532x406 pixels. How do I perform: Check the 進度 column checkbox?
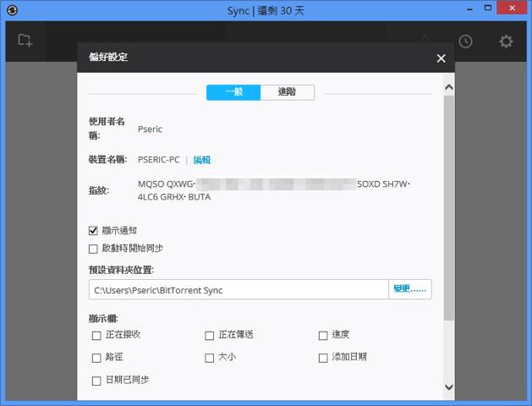(x=323, y=336)
